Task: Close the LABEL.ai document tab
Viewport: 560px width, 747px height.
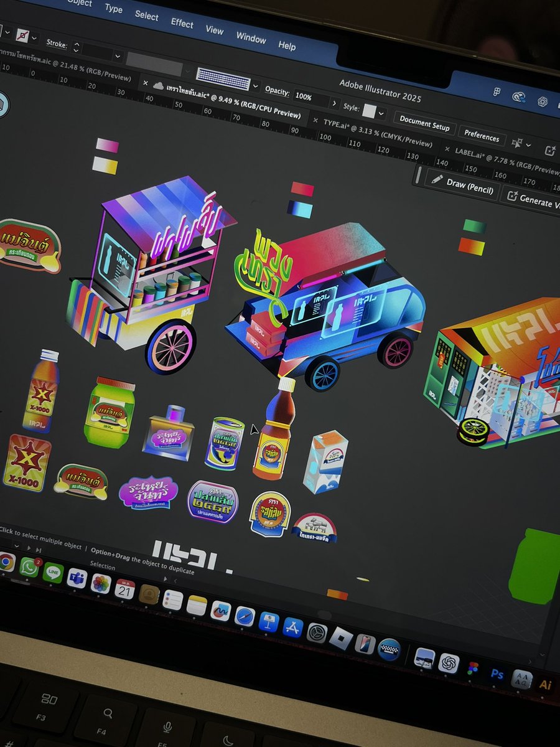Action: pos(447,149)
